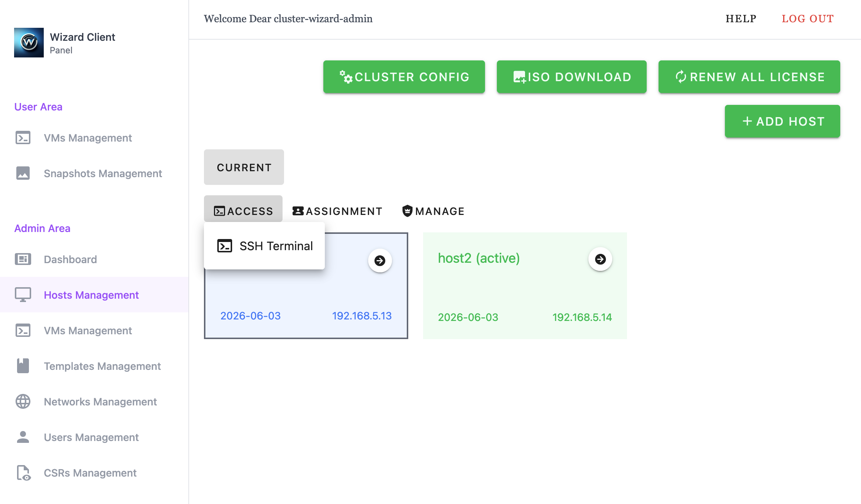This screenshot has width=861, height=504.
Task: Click the Networks Management globe icon
Action: coord(23,401)
